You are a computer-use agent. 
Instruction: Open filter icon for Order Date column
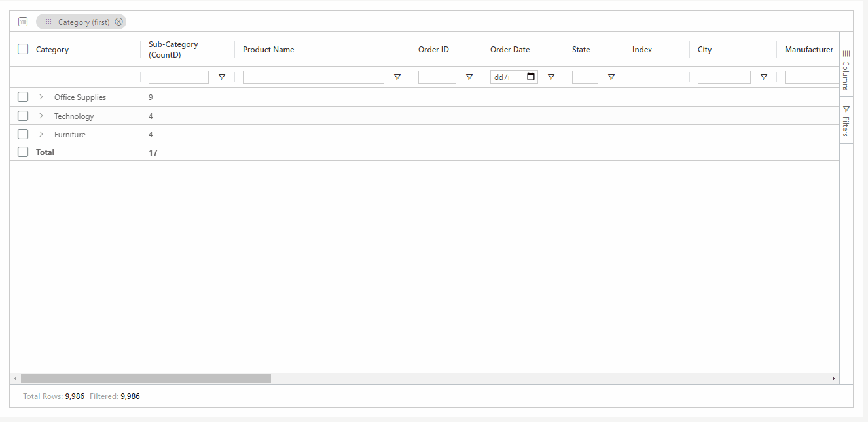tap(551, 77)
